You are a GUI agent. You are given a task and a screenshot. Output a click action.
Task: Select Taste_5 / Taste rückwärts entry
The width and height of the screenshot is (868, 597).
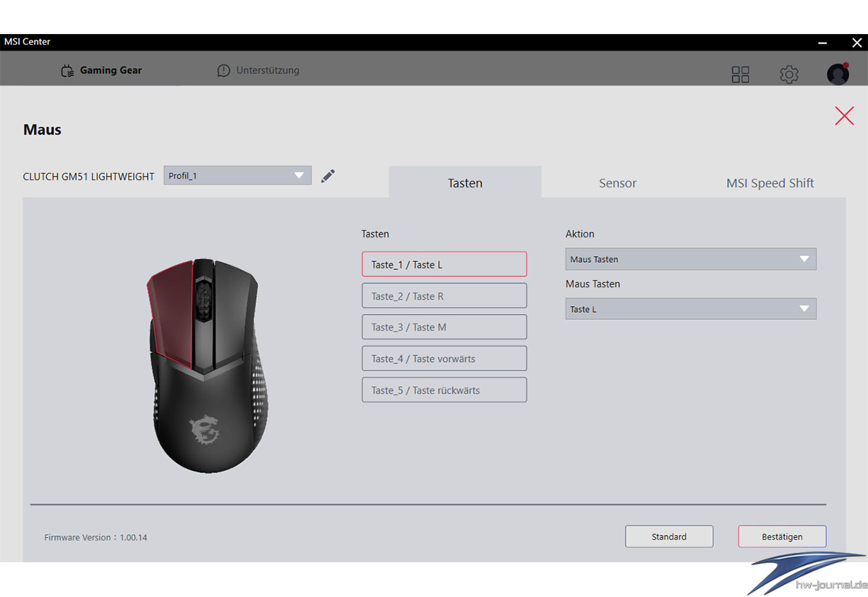click(x=444, y=390)
